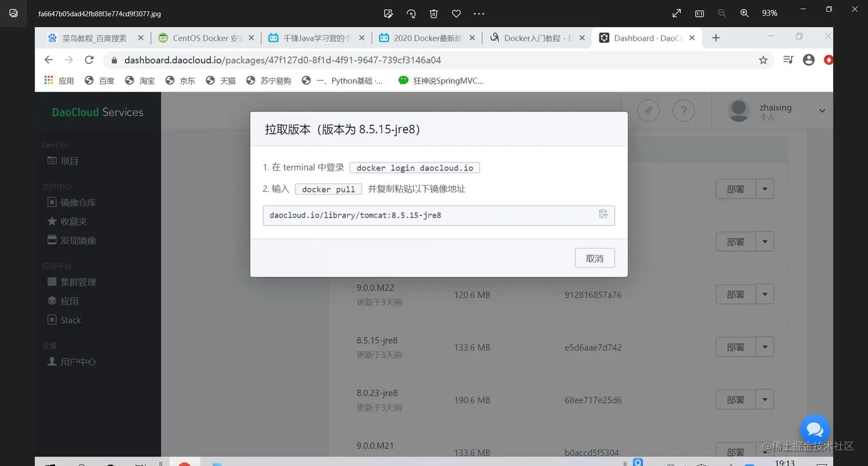The height and width of the screenshot is (466, 868).
Task: Open a new browser tab
Action: 715,38
